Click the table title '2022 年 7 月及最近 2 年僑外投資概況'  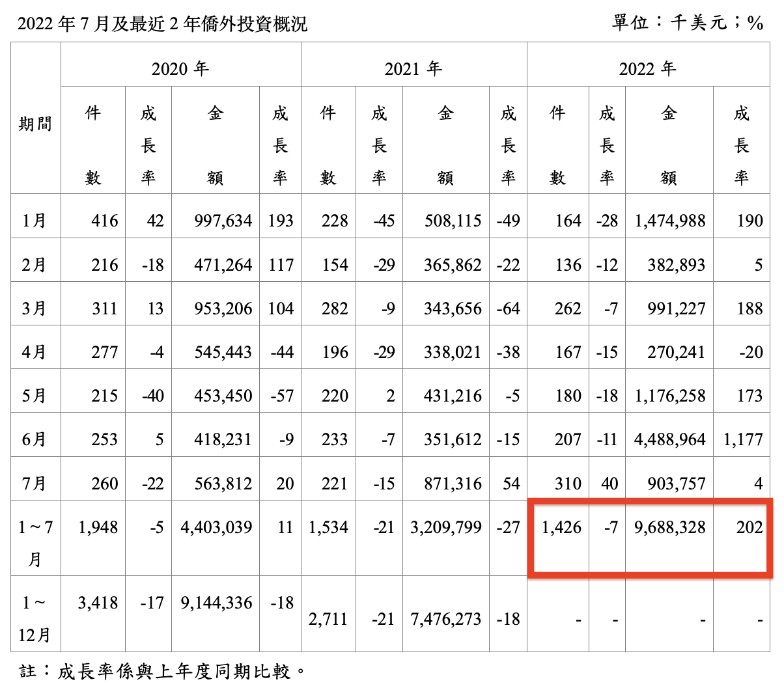(x=162, y=24)
